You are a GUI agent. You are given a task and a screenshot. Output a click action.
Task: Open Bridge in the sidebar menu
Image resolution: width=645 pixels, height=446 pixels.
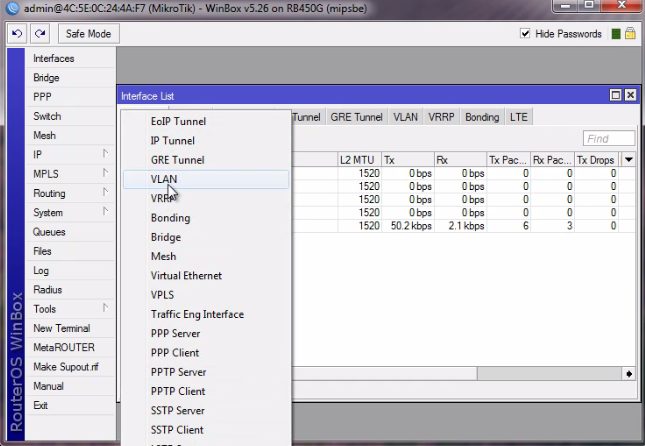70,77
